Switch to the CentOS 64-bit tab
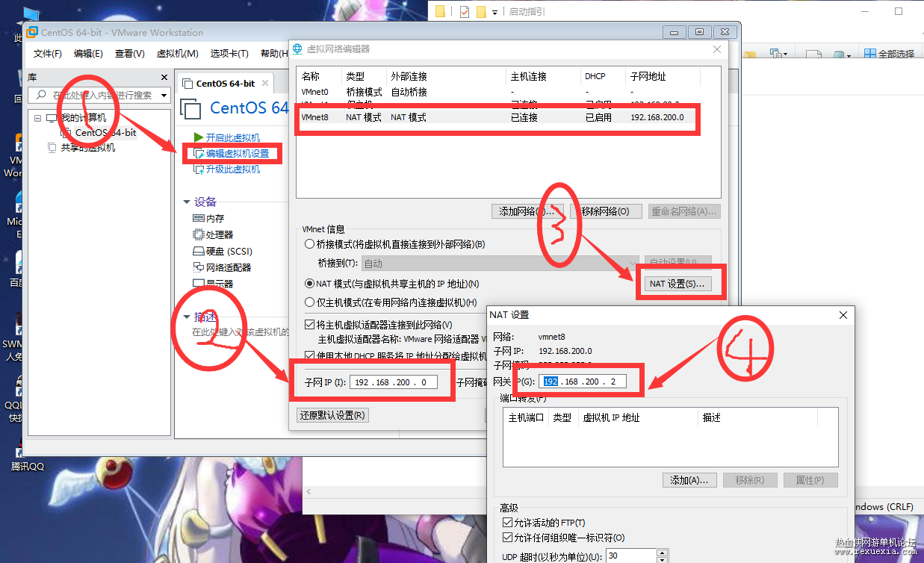Image resolution: width=924 pixels, height=563 pixels. [x=226, y=84]
